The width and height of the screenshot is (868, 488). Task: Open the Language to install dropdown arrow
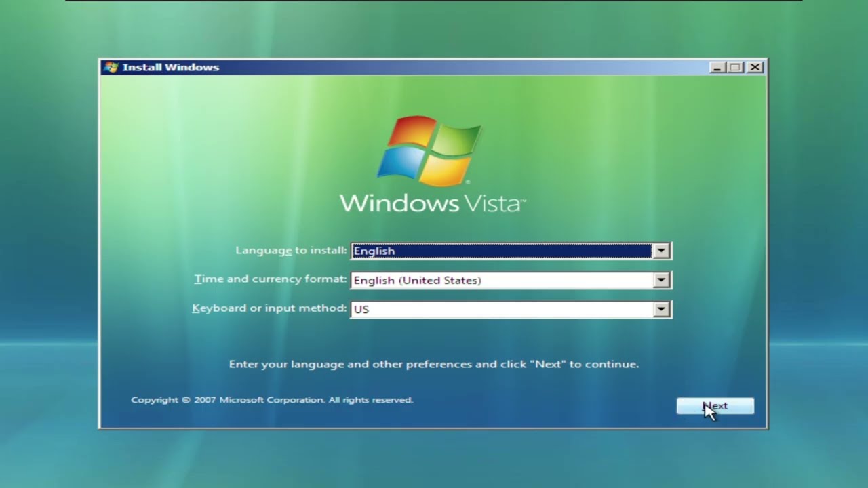click(x=661, y=251)
